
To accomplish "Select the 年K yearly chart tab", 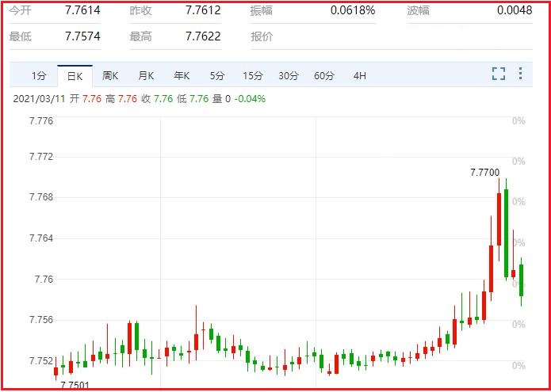I will point(182,76).
